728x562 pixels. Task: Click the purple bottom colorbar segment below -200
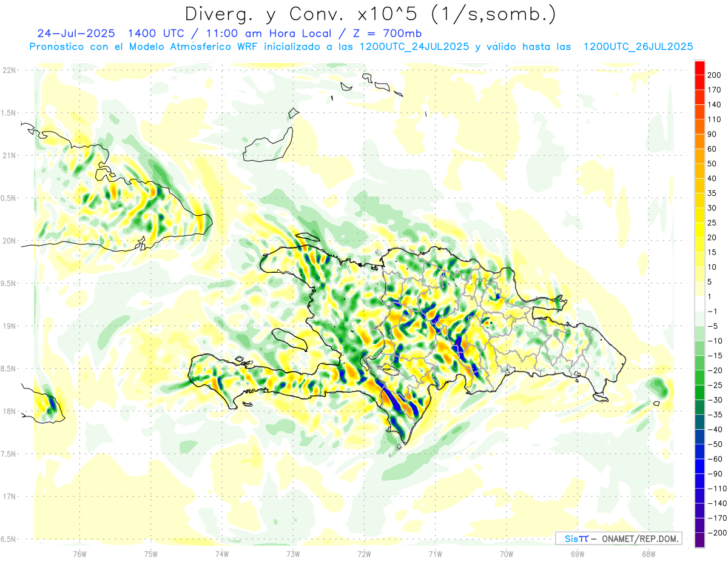[699, 540]
